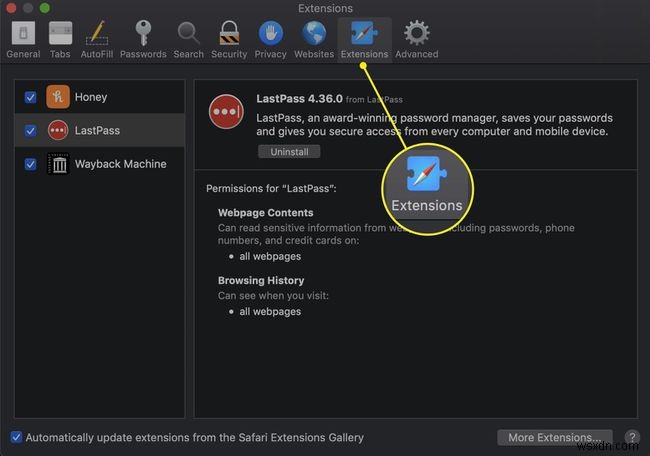This screenshot has height=456, width=650.
Task: Click the Websites tab label
Action: click(x=314, y=54)
